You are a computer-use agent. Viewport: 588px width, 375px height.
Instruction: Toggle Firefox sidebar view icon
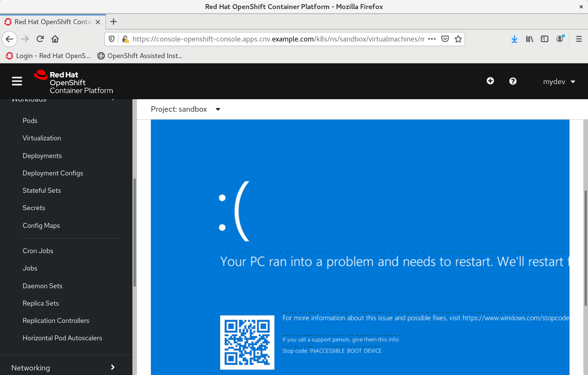click(544, 39)
